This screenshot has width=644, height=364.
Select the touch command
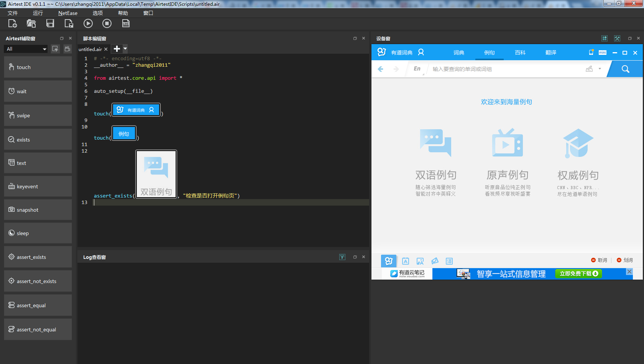coord(38,67)
